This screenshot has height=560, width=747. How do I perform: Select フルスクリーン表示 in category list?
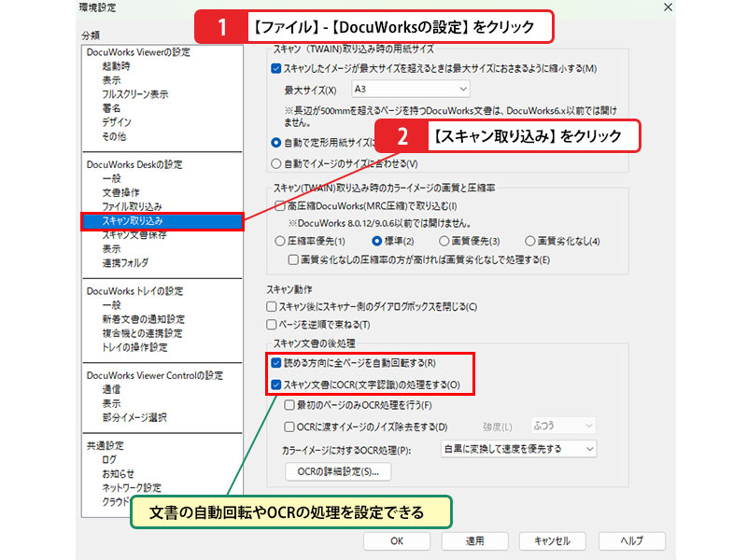point(134,94)
